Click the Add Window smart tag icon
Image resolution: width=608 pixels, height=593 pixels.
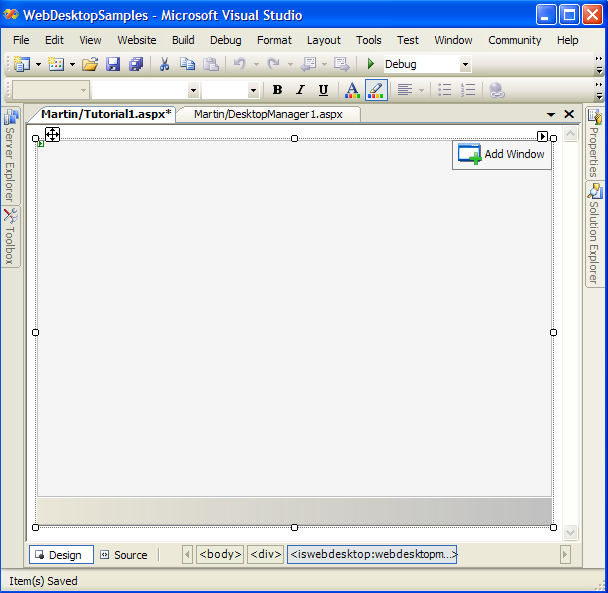469,154
